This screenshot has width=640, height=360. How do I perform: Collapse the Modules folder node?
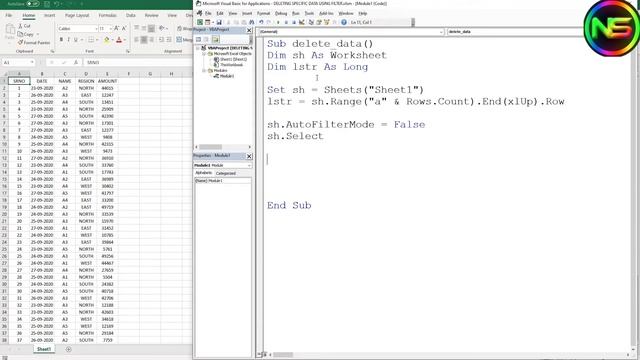pos(204,71)
